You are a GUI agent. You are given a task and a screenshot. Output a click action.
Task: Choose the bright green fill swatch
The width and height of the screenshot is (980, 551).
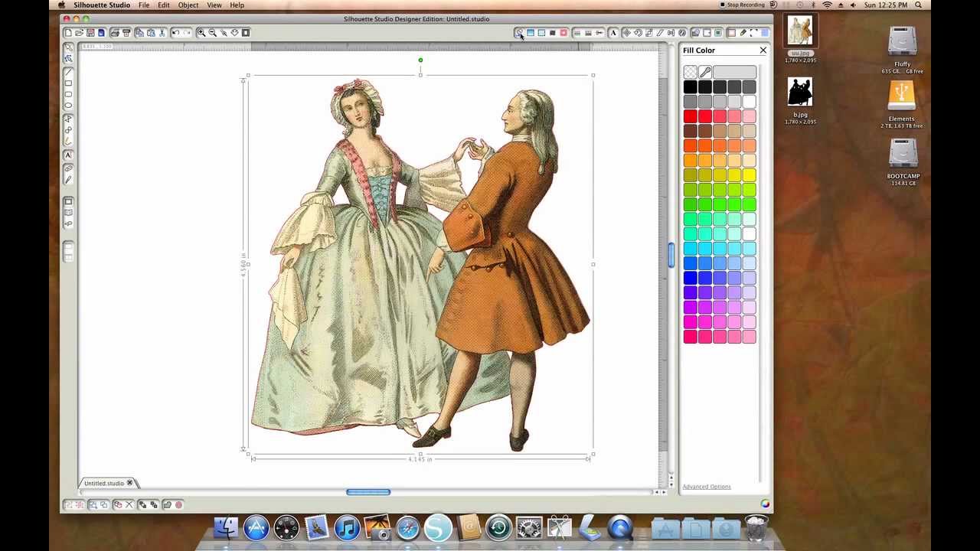coord(749,204)
